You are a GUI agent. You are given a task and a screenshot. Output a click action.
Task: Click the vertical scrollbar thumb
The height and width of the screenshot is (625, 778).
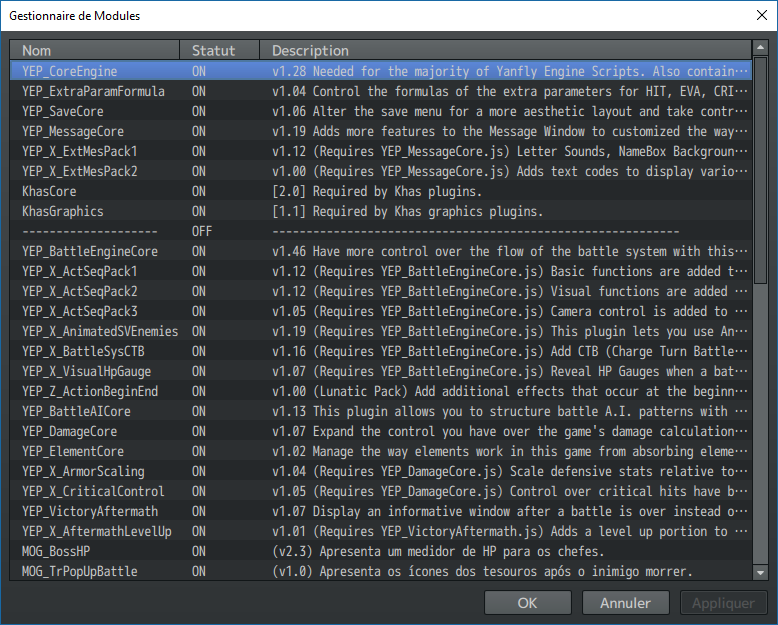point(760,170)
